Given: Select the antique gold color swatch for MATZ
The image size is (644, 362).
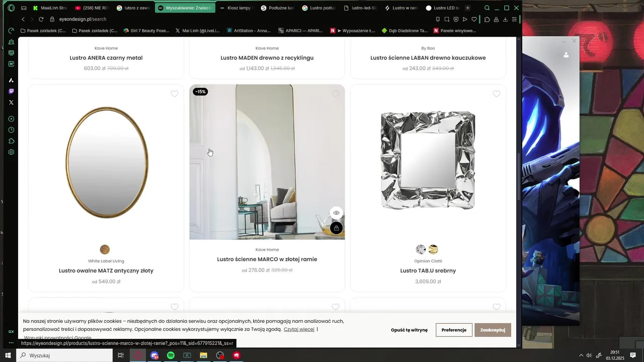Looking at the screenshot, I should click(105, 250).
